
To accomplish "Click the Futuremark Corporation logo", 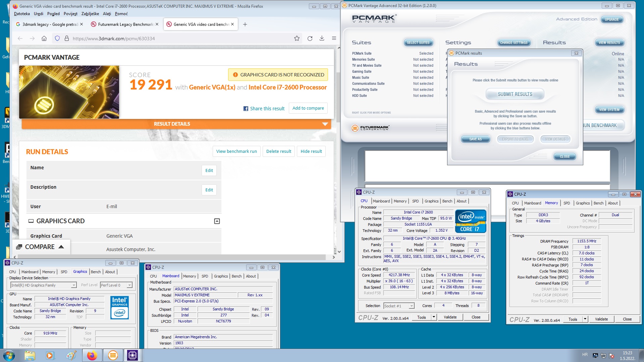I will pyautogui.click(x=371, y=128).
